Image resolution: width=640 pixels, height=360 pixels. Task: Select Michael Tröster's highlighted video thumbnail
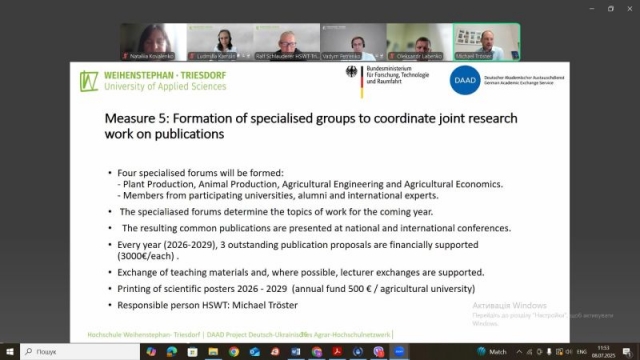coord(487,42)
